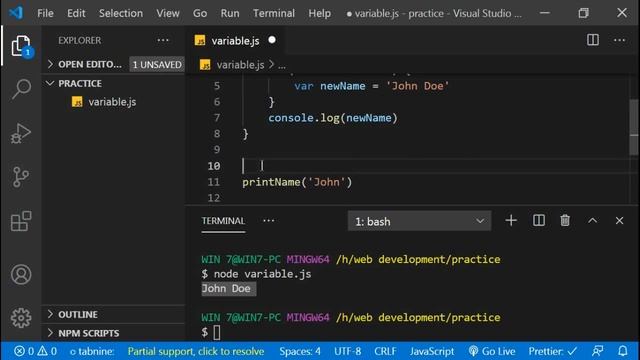Image resolution: width=640 pixels, height=360 pixels.
Task: Split the editor right
Action: point(593,40)
